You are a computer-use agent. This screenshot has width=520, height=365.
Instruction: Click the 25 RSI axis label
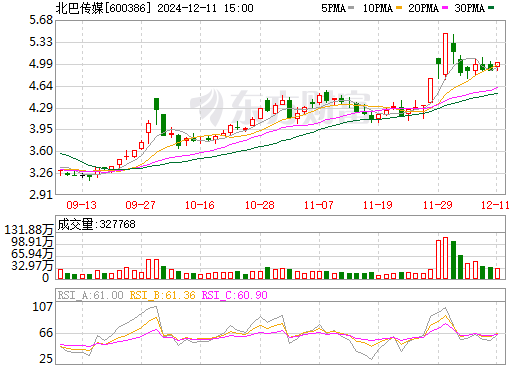click(x=46, y=359)
